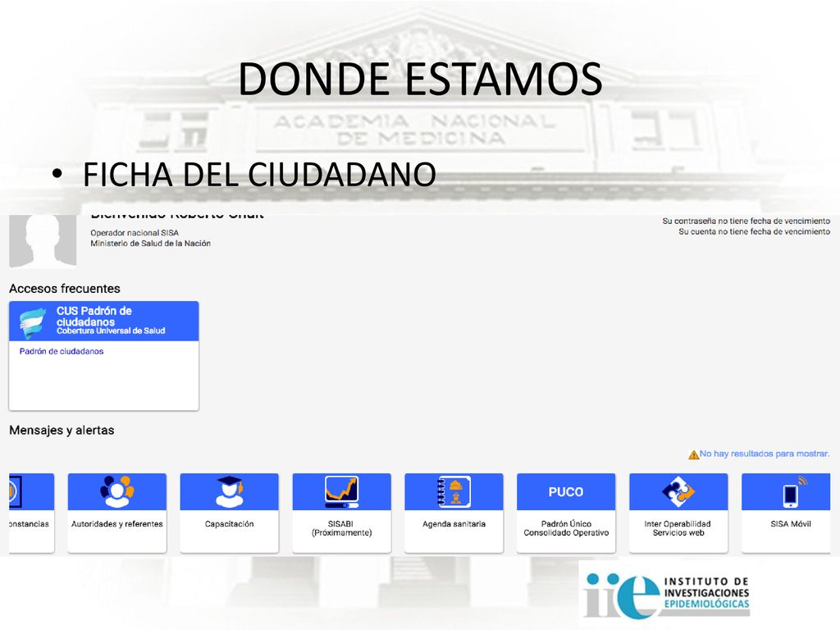Click 'Cobertura Universal de Salud' subtitle
Screen dimensions: 840x630
pyautogui.click(x=111, y=331)
